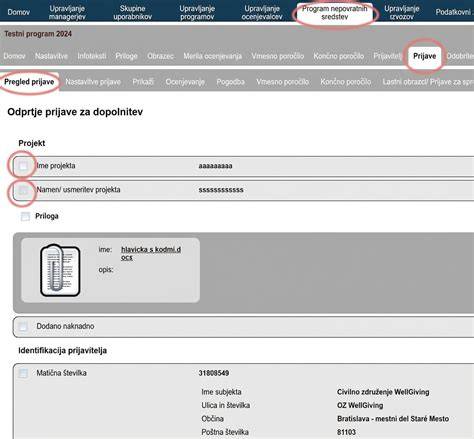Select the Prijave tab
Screen dimensions: 474x439
point(424,56)
